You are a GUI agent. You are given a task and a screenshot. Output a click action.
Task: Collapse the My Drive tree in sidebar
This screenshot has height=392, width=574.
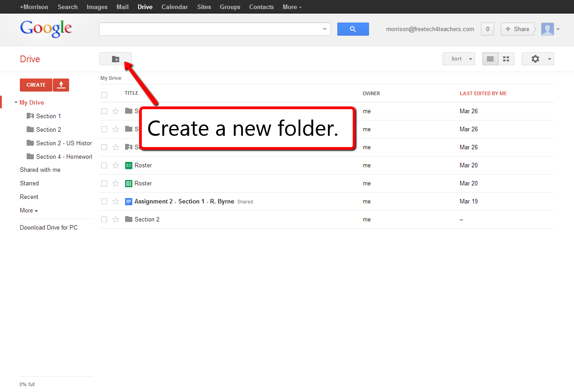[16, 102]
